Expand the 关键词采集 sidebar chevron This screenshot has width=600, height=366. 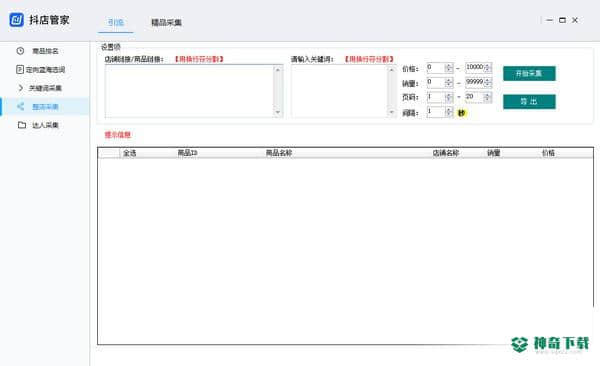(x=21, y=88)
